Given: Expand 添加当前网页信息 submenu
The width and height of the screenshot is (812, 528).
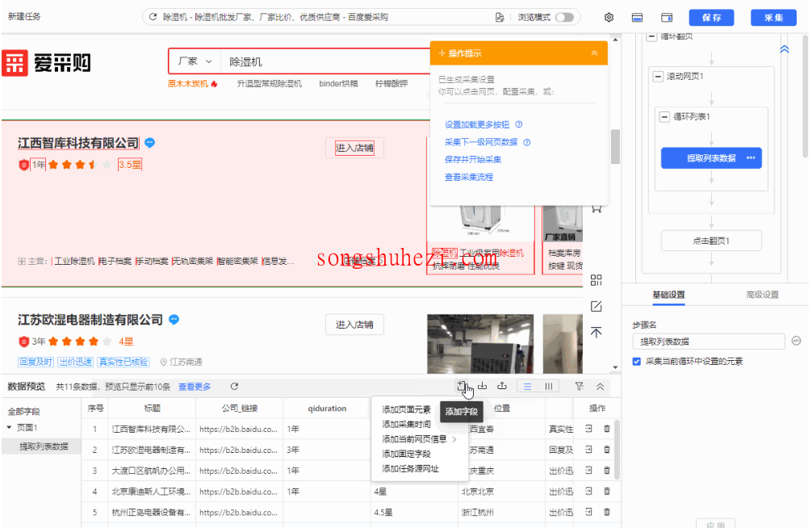Looking at the screenshot, I should pos(420,439).
